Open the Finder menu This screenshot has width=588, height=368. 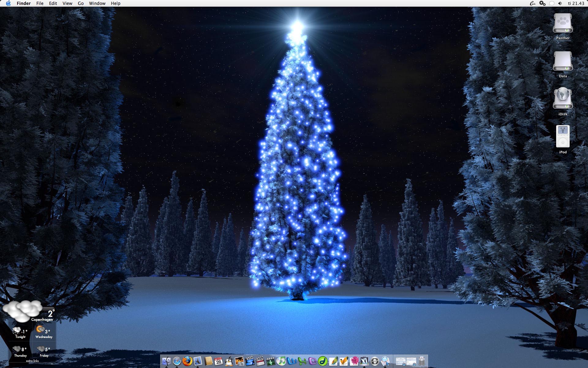click(x=24, y=3)
